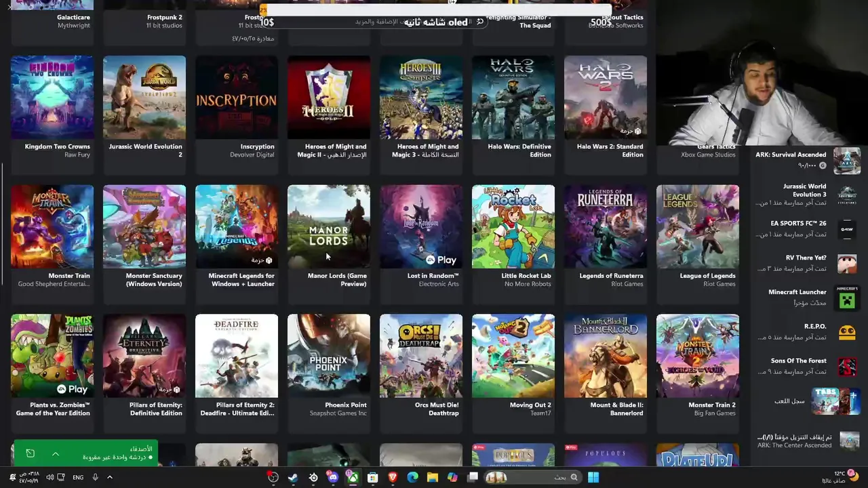
Task: Open Monster Train cover art
Action: point(52,226)
